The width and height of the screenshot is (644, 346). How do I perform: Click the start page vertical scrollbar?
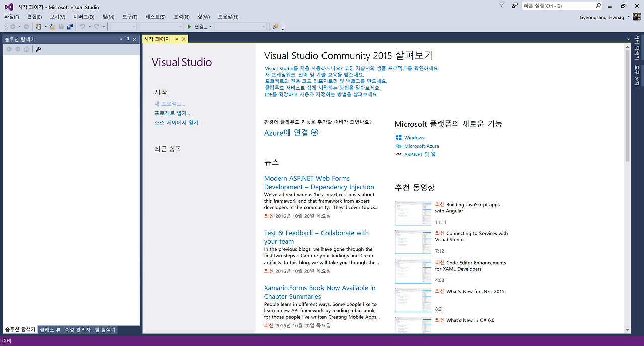[x=627, y=189]
